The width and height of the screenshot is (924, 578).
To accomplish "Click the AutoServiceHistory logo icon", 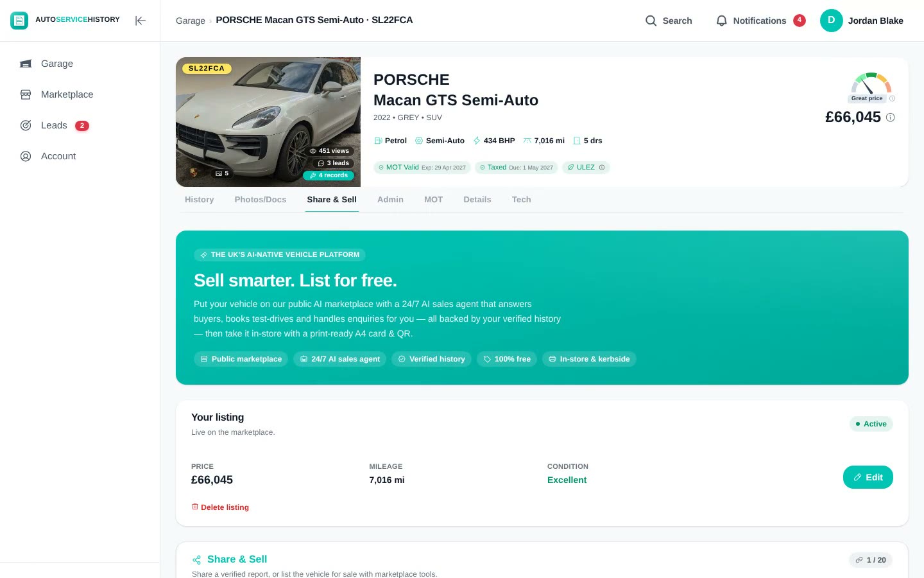I will pos(19,21).
